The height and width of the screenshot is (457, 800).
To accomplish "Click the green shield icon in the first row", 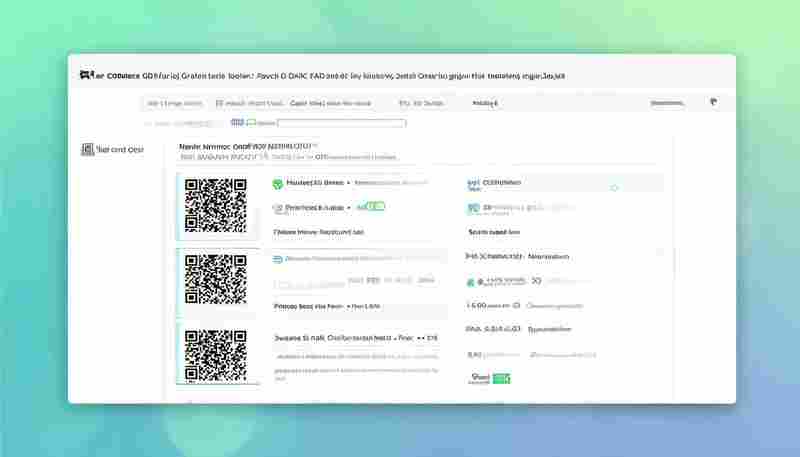I will pyautogui.click(x=278, y=184).
